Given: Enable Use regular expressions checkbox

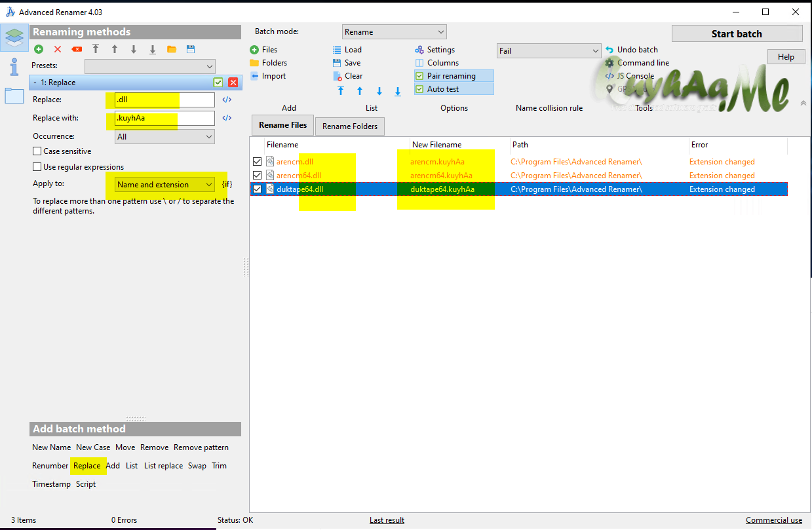Looking at the screenshot, I should pyautogui.click(x=37, y=167).
